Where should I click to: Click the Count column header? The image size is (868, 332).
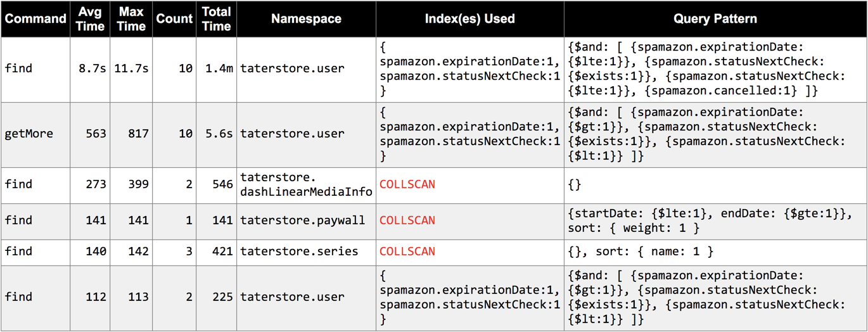pyautogui.click(x=174, y=19)
